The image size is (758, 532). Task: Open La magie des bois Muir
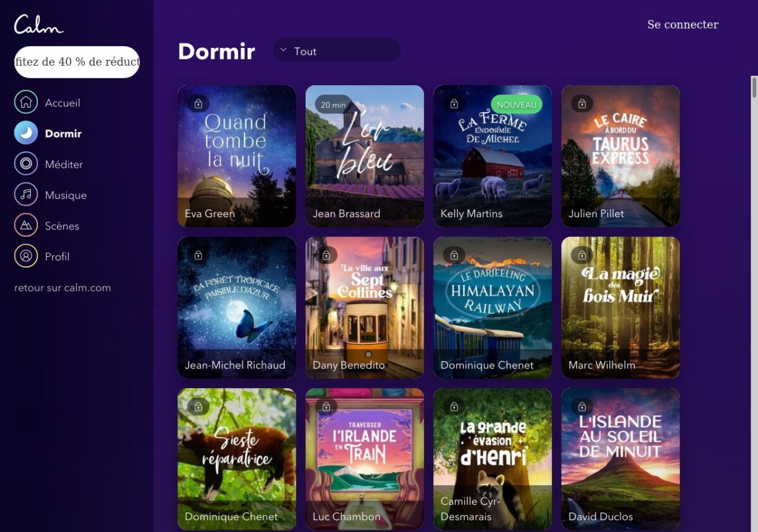pos(620,307)
